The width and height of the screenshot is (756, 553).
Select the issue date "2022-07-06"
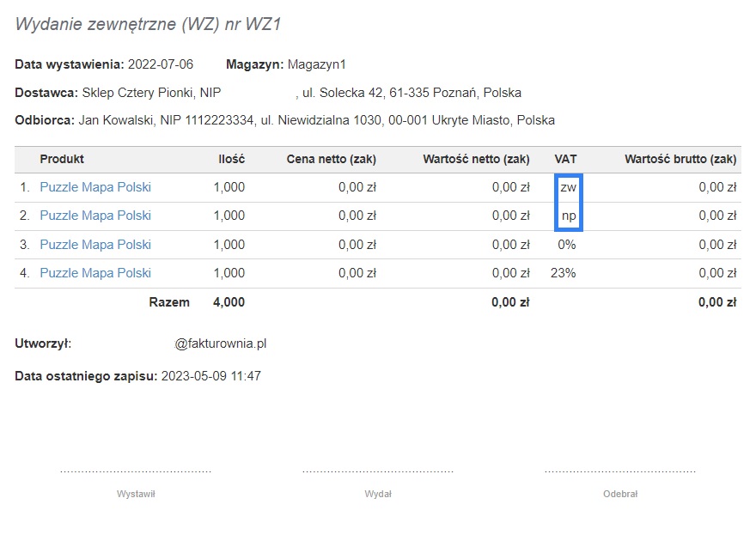coord(161,64)
